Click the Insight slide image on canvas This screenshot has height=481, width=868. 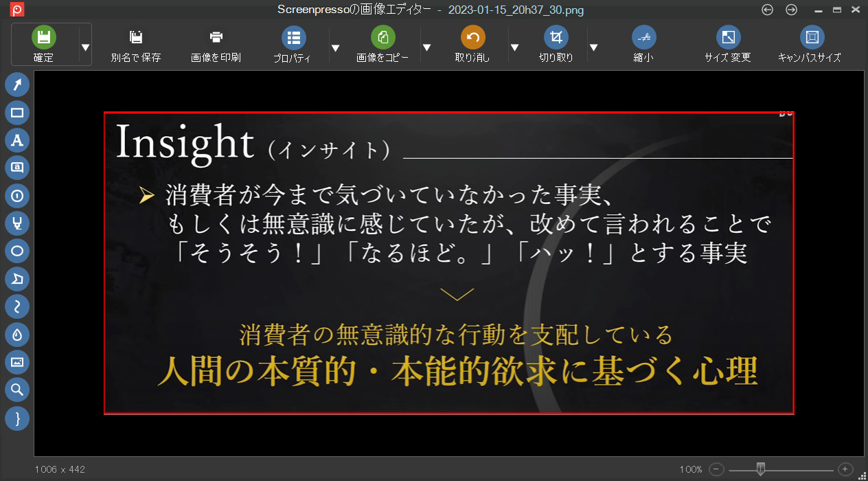tap(449, 263)
